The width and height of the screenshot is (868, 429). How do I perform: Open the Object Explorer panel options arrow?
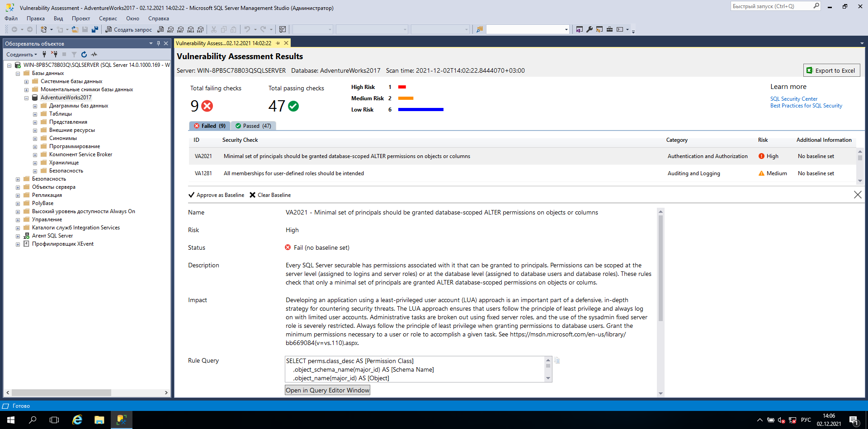[x=151, y=43]
